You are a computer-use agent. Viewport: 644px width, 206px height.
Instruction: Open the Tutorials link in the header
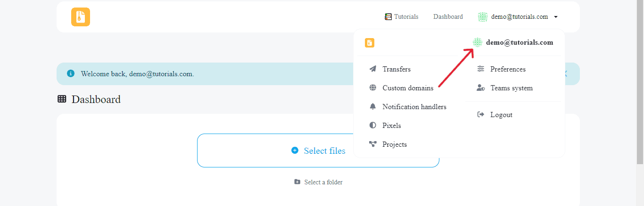click(406, 17)
